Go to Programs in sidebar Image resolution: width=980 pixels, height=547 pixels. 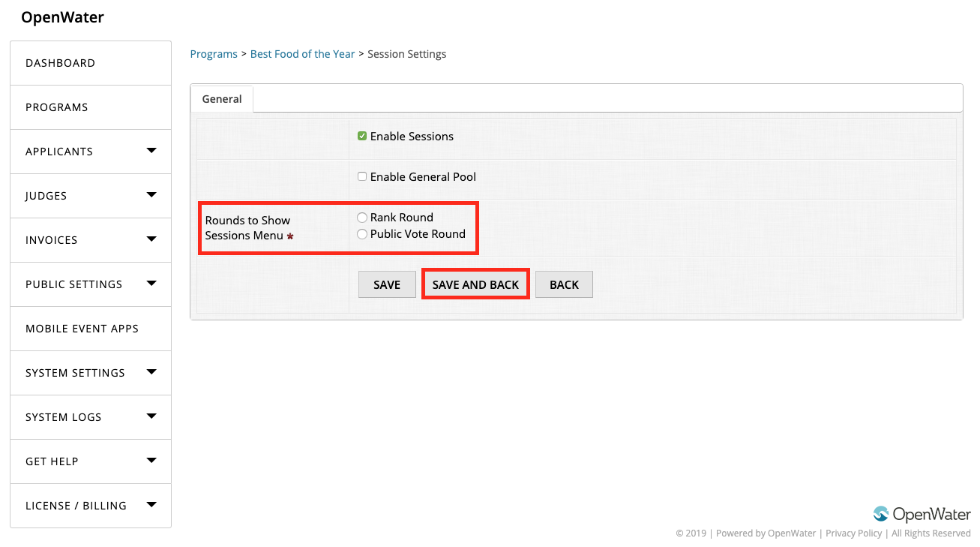coord(91,107)
